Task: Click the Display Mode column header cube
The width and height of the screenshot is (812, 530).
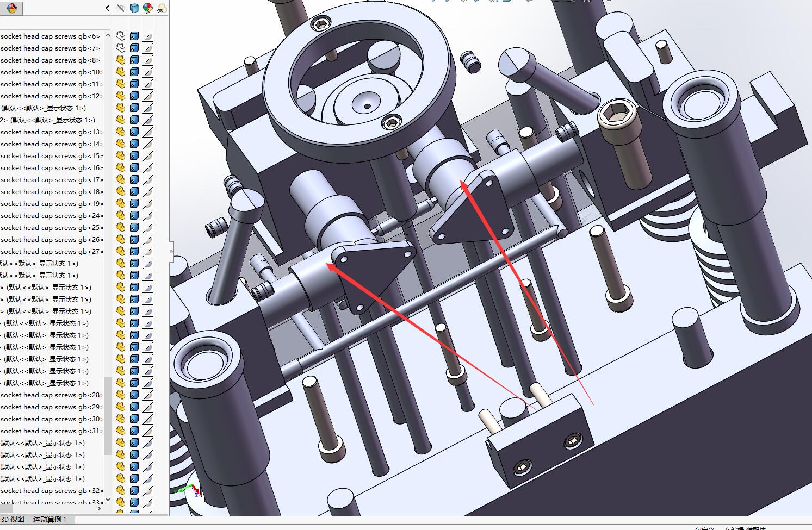Action: pos(134,8)
